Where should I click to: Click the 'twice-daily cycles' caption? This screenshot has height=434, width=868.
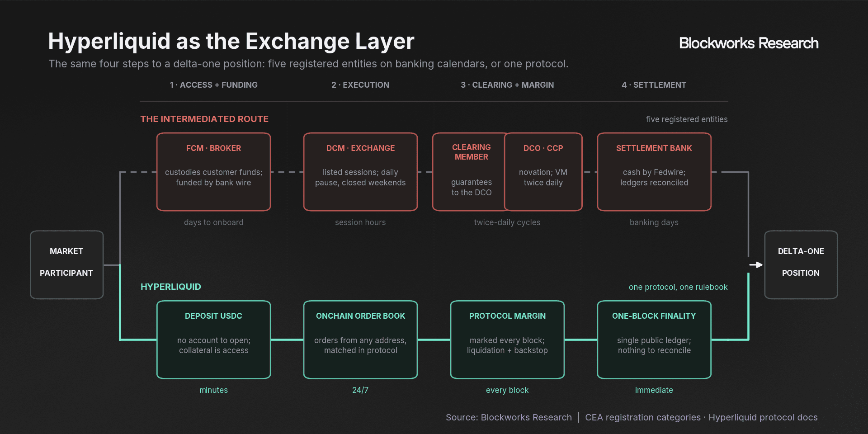click(x=507, y=222)
